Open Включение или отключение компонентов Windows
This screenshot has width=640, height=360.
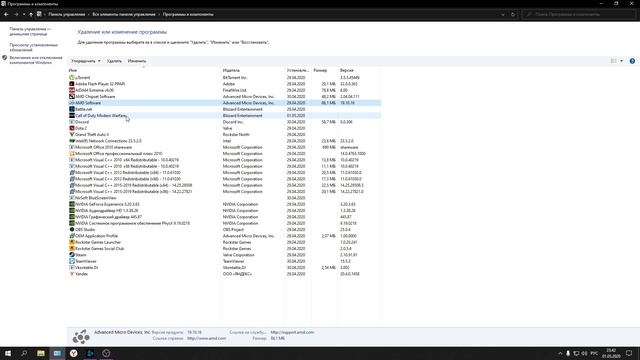point(36,60)
